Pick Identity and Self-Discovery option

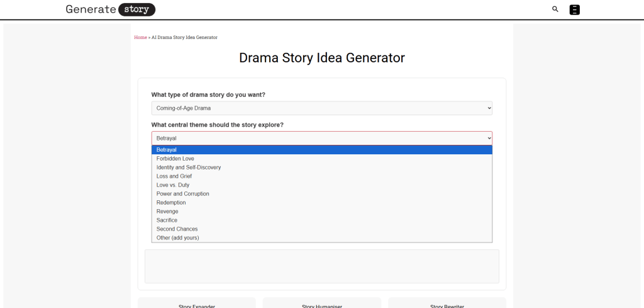[189, 168]
